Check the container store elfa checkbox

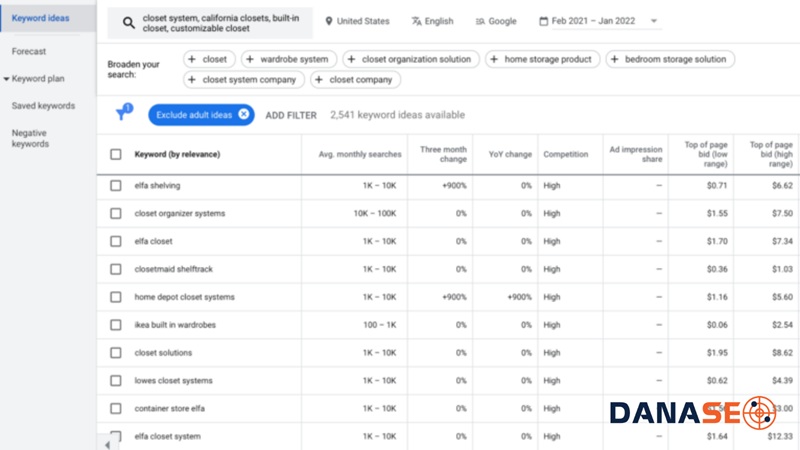116,408
